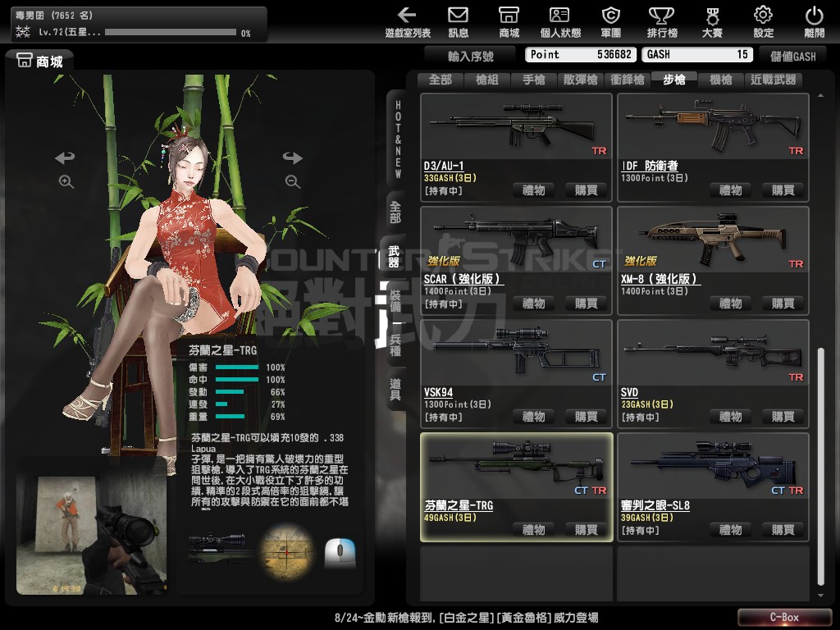Open the 裝備 side tab
Viewport: 840px width, 630px height.
tap(395, 301)
